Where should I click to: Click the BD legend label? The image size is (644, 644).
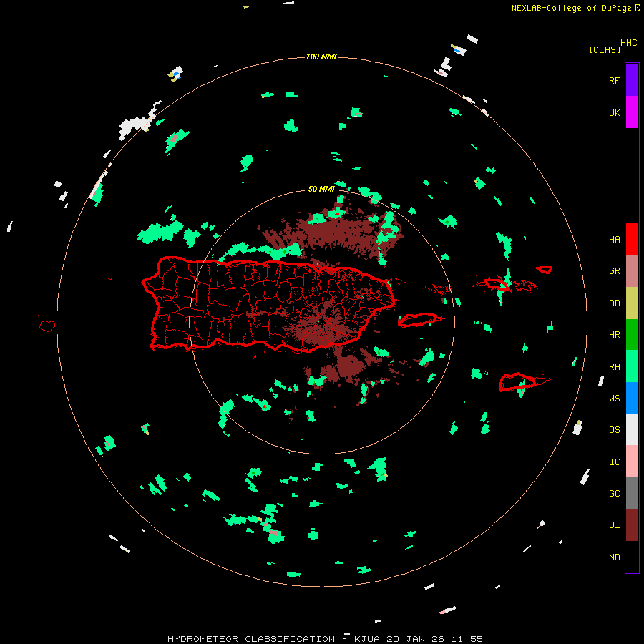coord(614,303)
